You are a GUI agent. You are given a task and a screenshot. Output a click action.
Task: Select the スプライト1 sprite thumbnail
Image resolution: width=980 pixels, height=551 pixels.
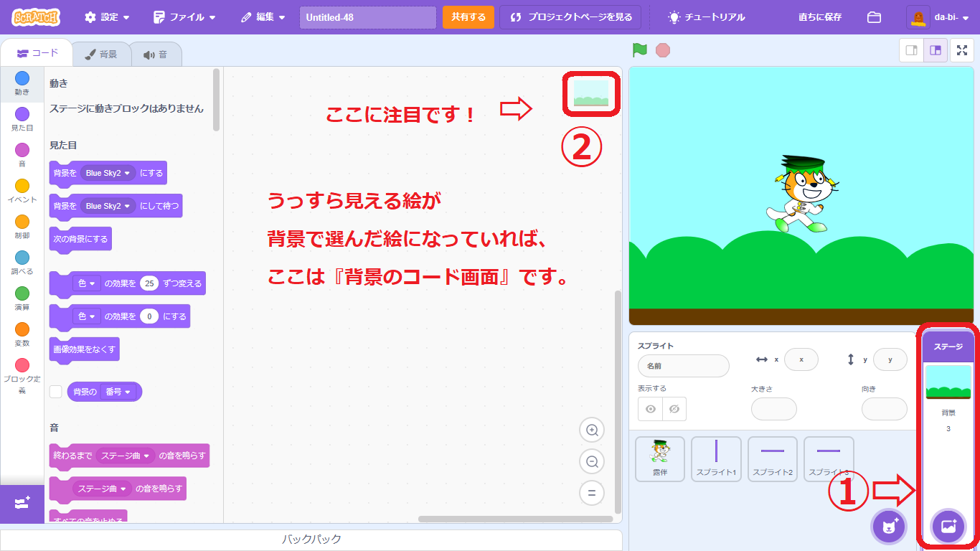[716, 459]
